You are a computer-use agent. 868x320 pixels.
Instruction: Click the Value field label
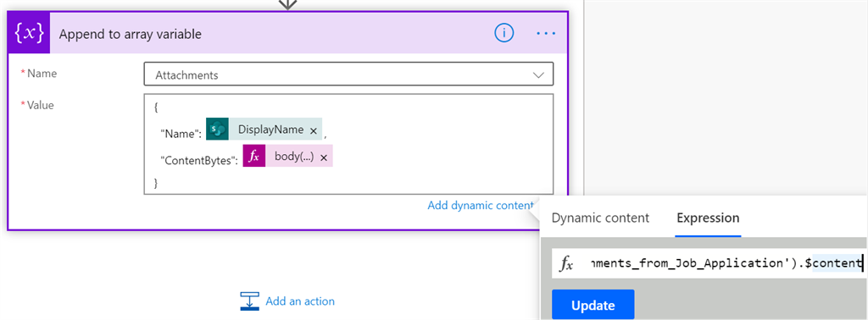(x=41, y=105)
